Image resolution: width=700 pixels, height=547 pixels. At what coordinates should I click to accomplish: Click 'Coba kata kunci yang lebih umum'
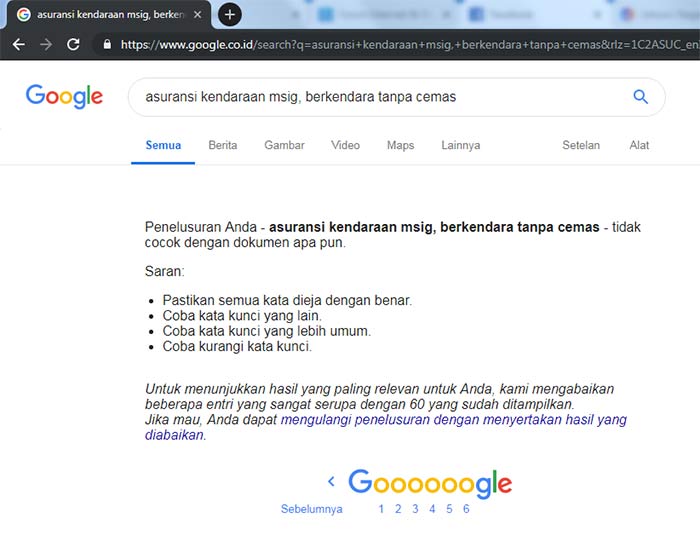[267, 331]
